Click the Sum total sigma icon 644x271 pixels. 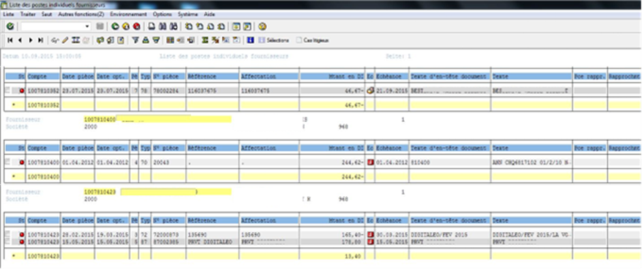pos(205,40)
